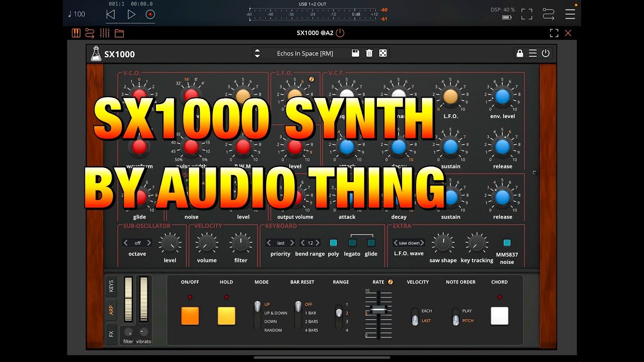Toggle the lock icon in SX1000 header

coord(520,53)
